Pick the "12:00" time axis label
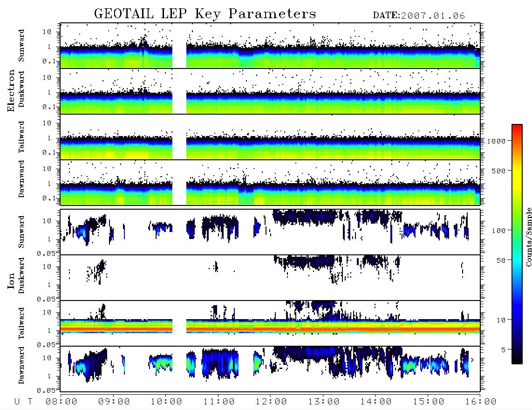Screen dimensions: 532x410 point(271,402)
